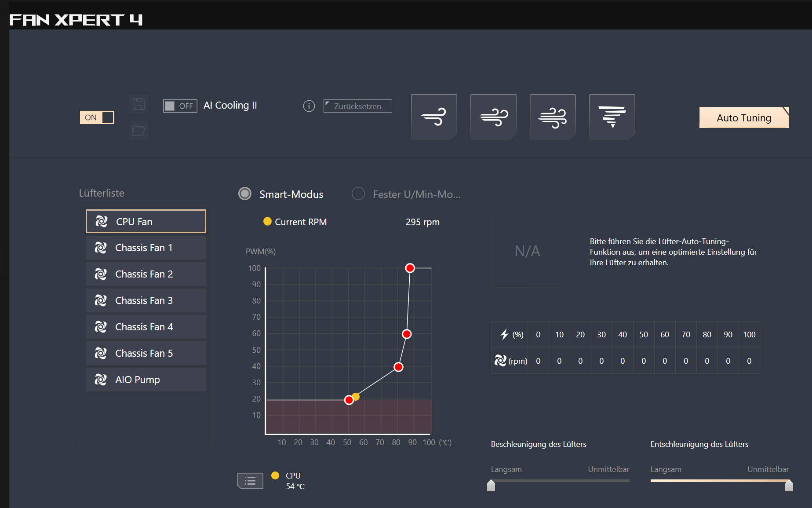
Task: Click the fan icon beside Chassis Fan 5
Action: [101, 353]
